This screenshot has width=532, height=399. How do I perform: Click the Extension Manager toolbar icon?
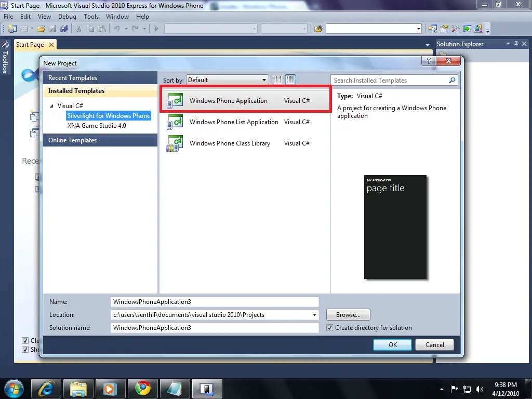tap(478, 29)
